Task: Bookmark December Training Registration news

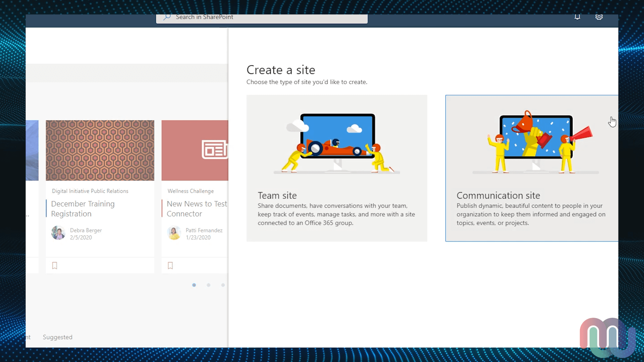Action: coord(55,265)
